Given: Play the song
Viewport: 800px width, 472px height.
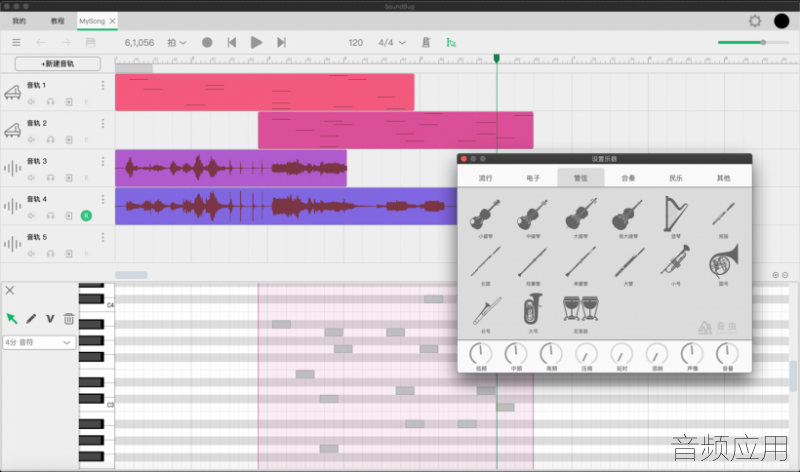Looking at the screenshot, I should click(256, 42).
